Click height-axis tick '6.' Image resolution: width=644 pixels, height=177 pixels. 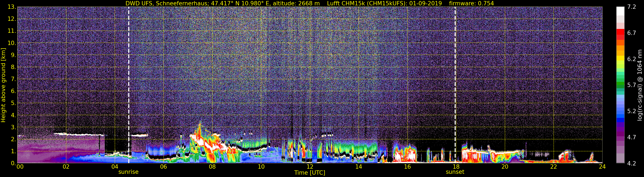coord(13,91)
